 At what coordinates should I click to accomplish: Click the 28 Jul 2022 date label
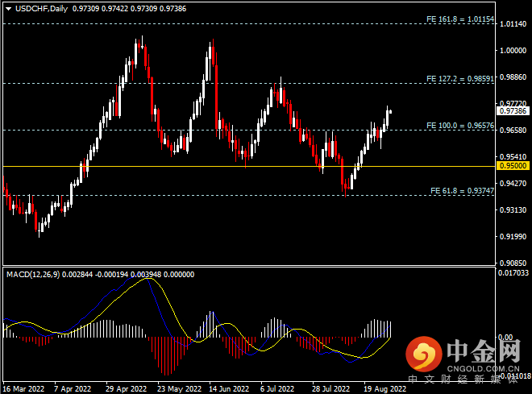coord(330,389)
